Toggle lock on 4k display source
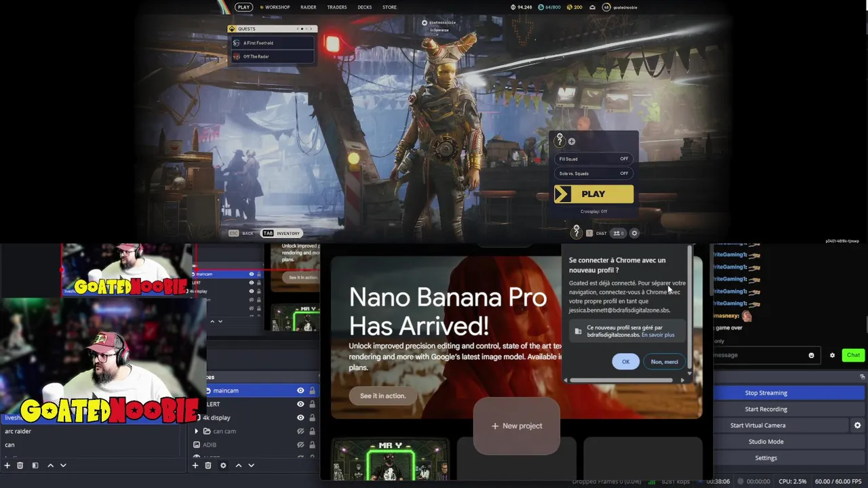The image size is (868, 488). [x=312, y=418]
